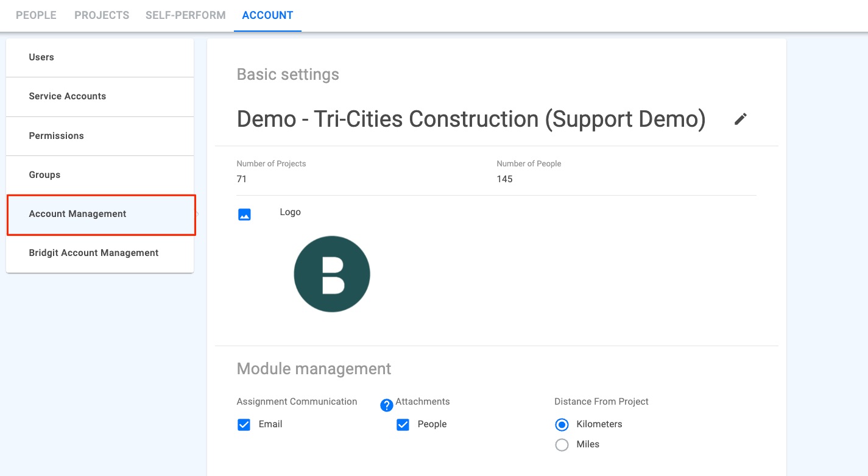Screen dimensions: 868x476
Task: Select the Kilometers radio button
Action: click(562, 425)
